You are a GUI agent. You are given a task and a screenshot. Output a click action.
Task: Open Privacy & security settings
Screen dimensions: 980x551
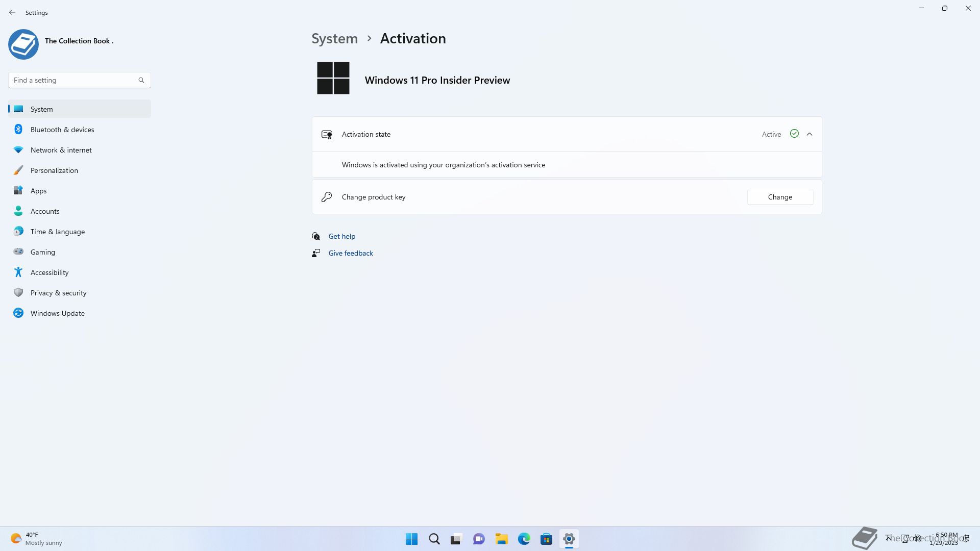(x=58, y=293)
